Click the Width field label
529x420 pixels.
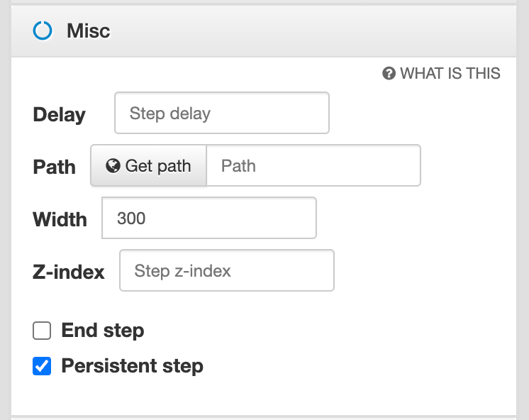(x=60, y=220)
